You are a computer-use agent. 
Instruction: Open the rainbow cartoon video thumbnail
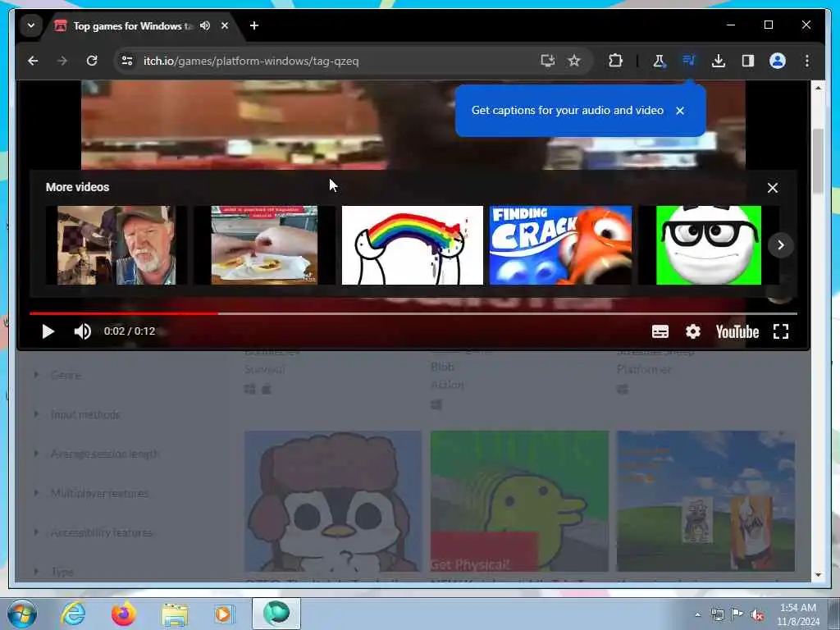412,244
